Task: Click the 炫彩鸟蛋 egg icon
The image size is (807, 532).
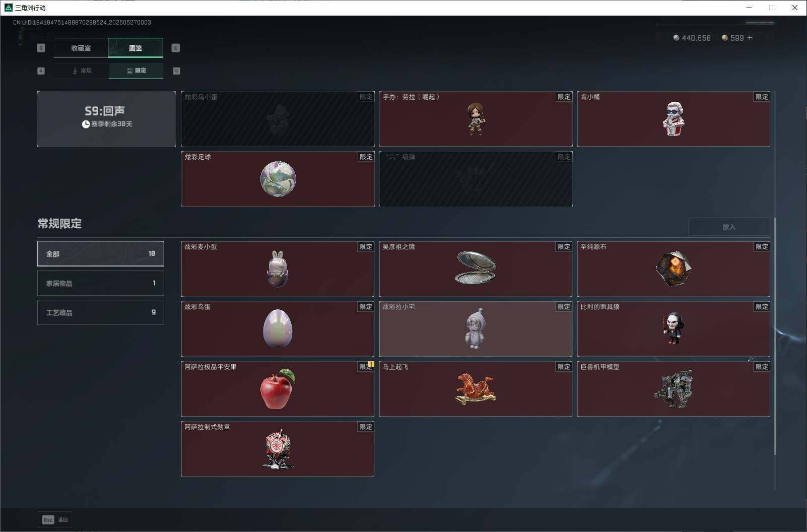Action: pos(278,329)
